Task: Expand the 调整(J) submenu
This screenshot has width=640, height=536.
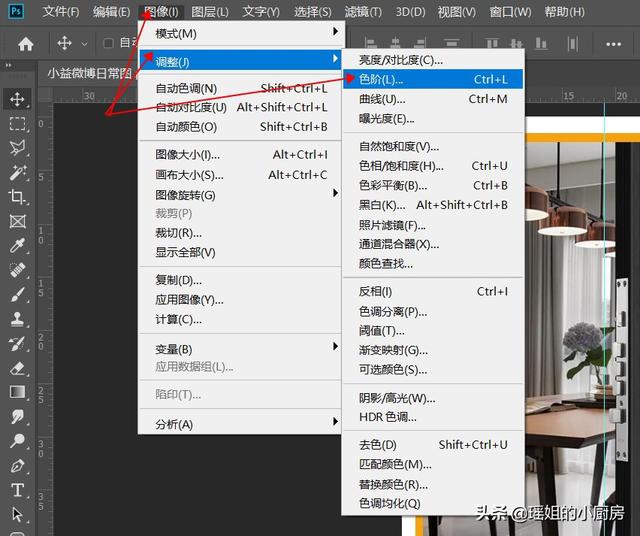Action: click(241, 61)
